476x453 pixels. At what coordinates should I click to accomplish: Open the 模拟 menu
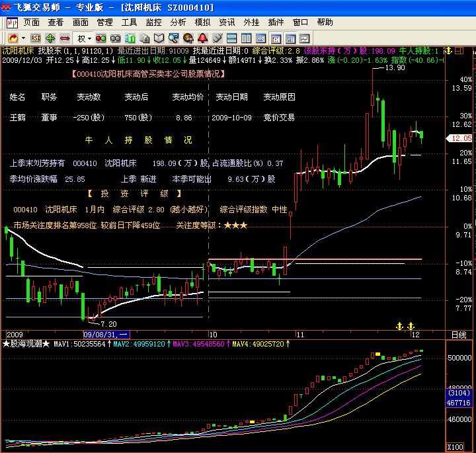coord(202,22)
